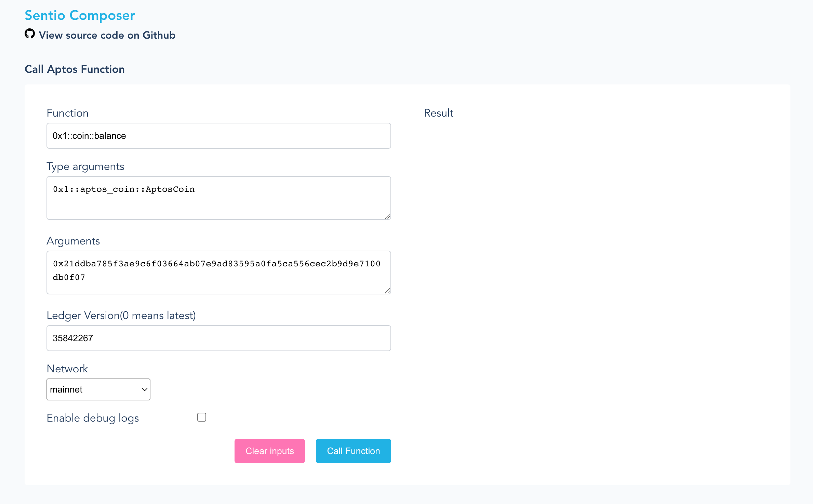
Task: Click the Call Function button
Action: 353,451
